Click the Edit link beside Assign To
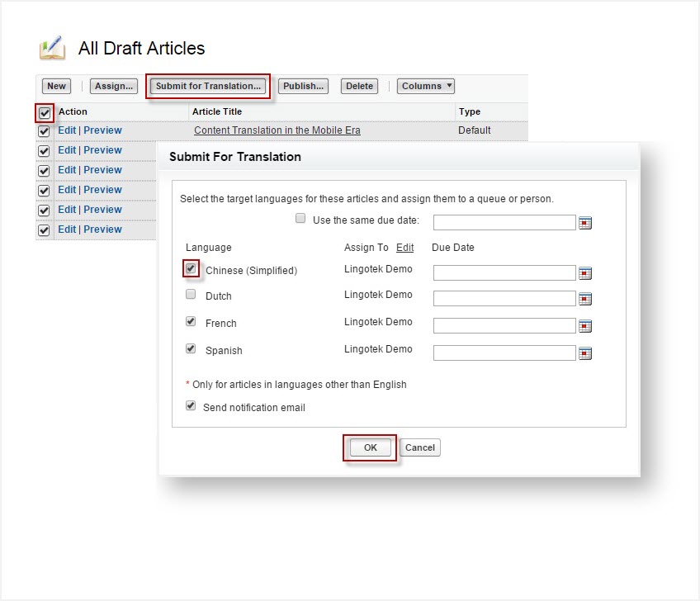The width and height of the screenshot is (700, 601). tap(404, 248)
